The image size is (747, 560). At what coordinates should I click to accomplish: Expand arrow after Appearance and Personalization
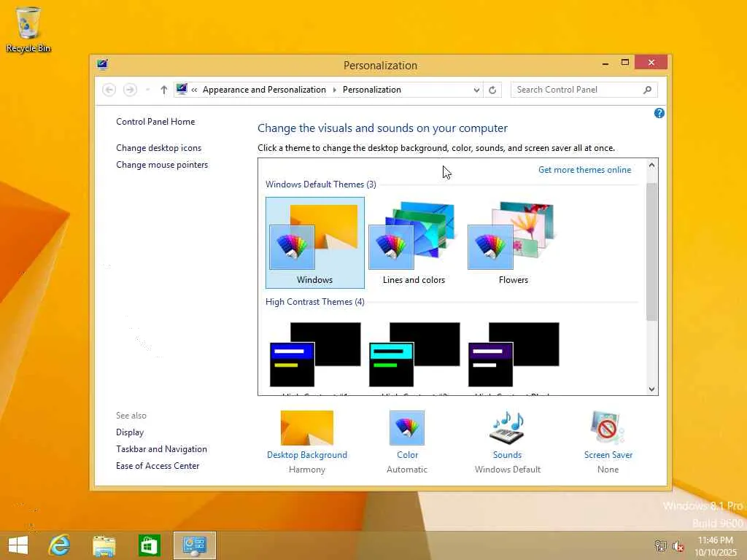[334, 90]
